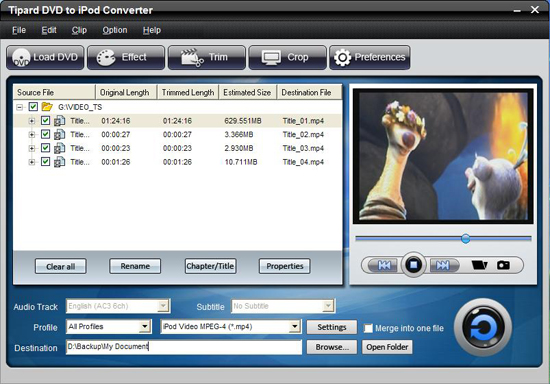Open Preferences with gear icon
Viewport: 550px width, 384px height.
[x=370, y=57]
